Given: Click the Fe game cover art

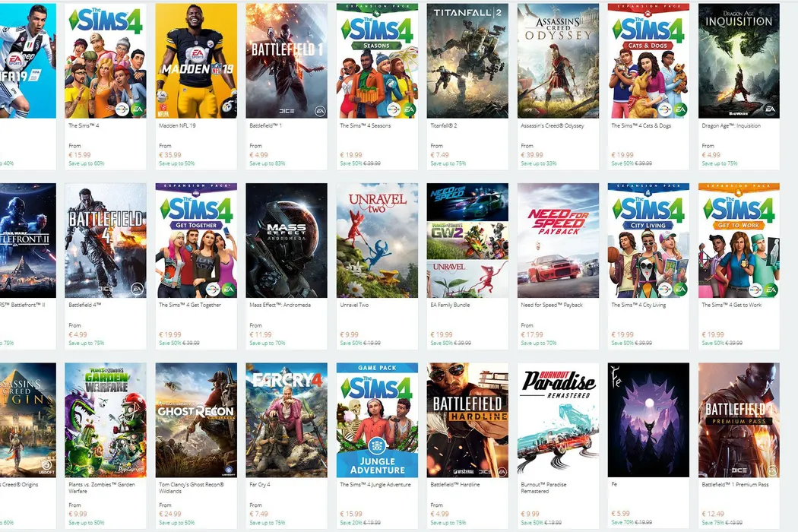Looking at the screenshot, I should [648, 420].
